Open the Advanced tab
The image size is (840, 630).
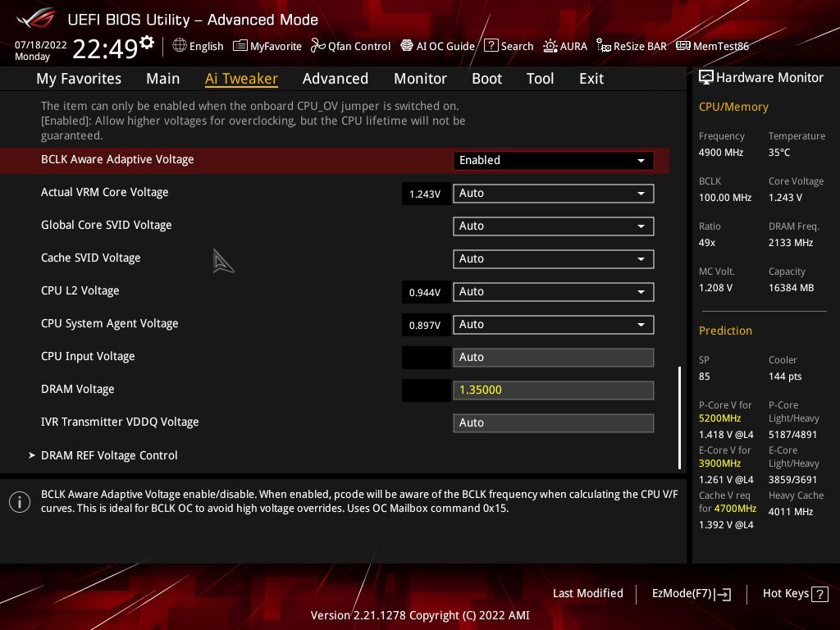coord(336,79)
